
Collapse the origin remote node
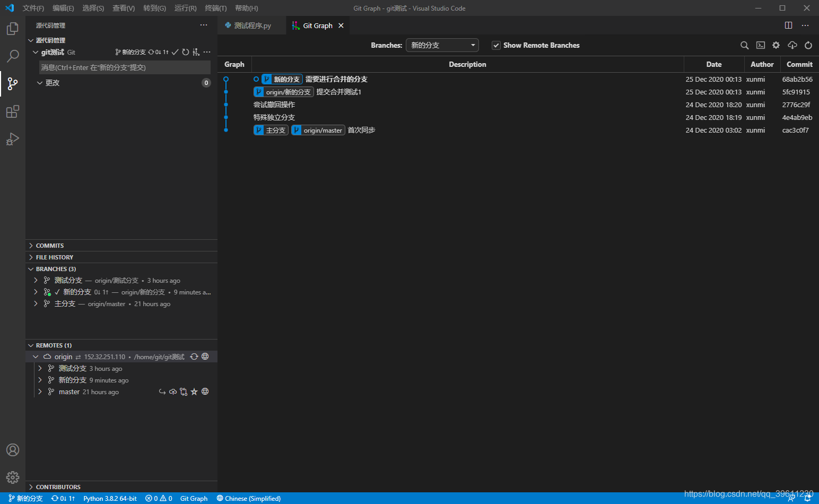click(36, 357)
